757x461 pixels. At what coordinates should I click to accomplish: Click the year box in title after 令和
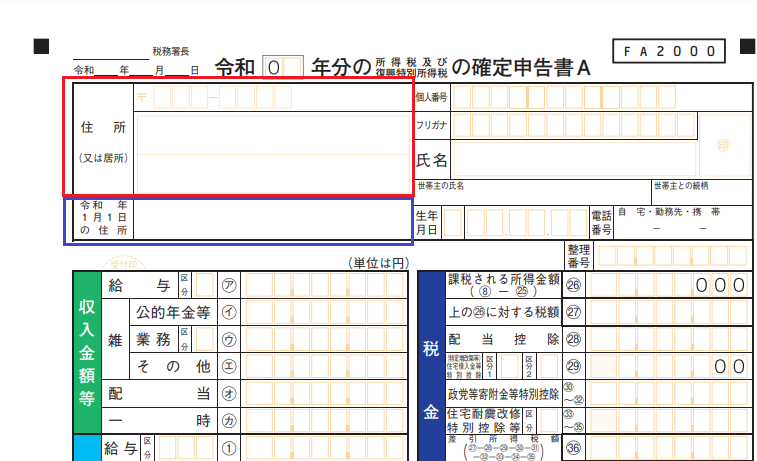point(283,67)
